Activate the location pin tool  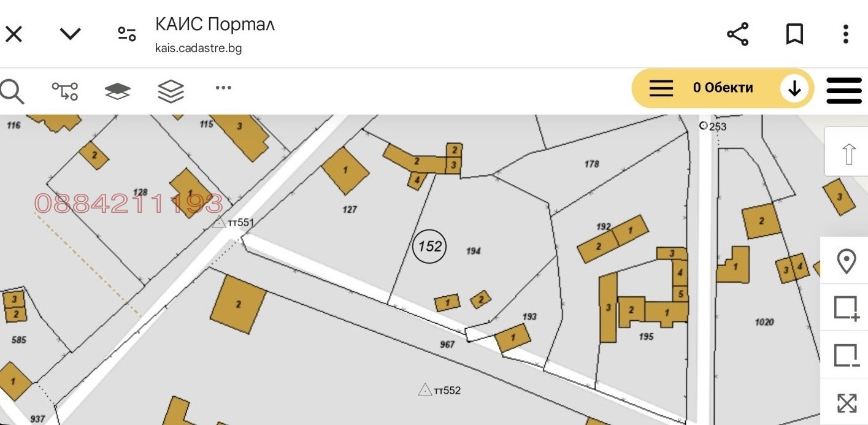[847, 262]
